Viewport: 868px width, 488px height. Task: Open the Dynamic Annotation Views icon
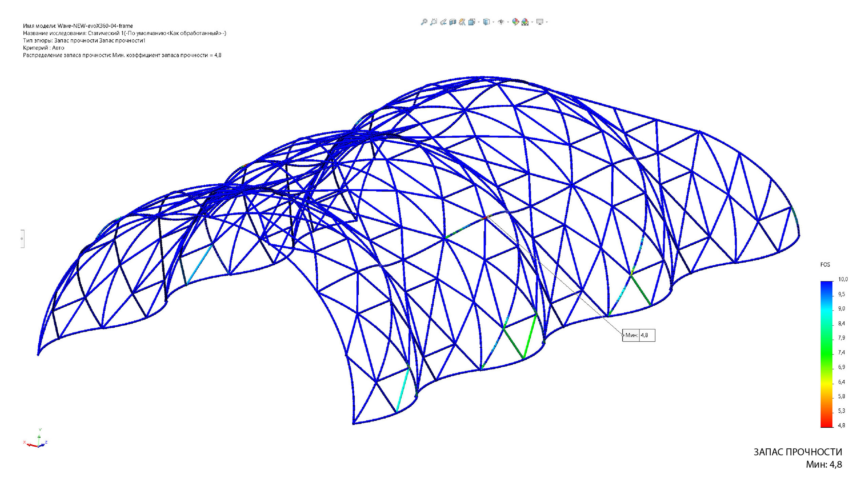tap(462, 22)
